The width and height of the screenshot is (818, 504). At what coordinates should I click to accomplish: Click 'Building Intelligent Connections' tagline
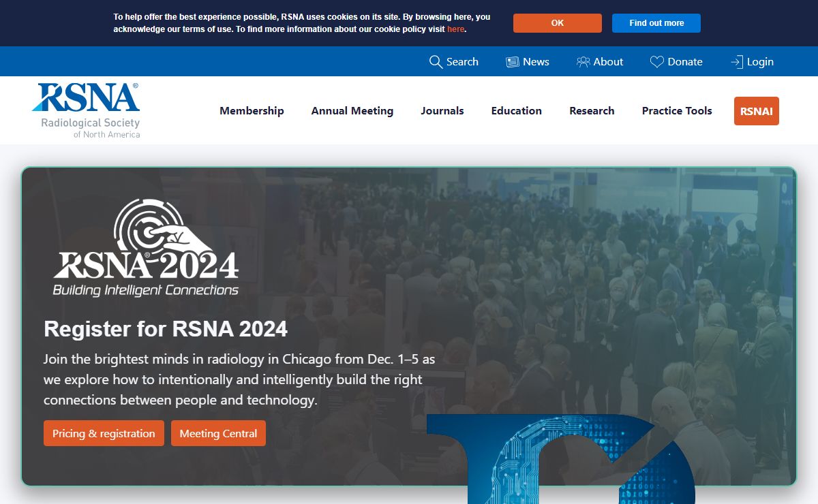click(x=146, y=290)
